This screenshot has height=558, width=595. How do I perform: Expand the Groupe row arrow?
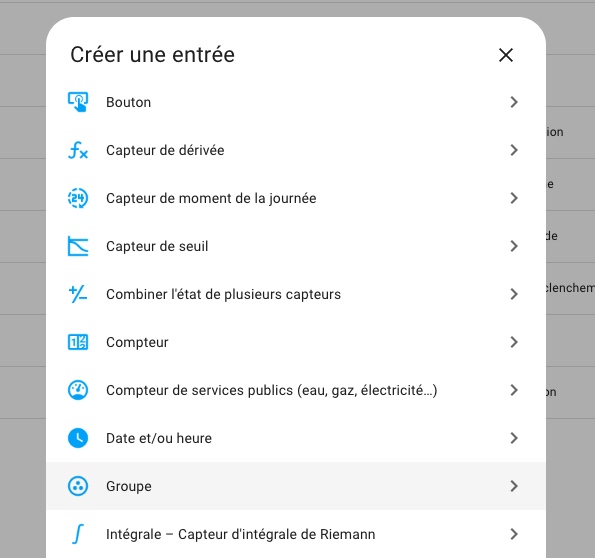(x=514, y=486)
